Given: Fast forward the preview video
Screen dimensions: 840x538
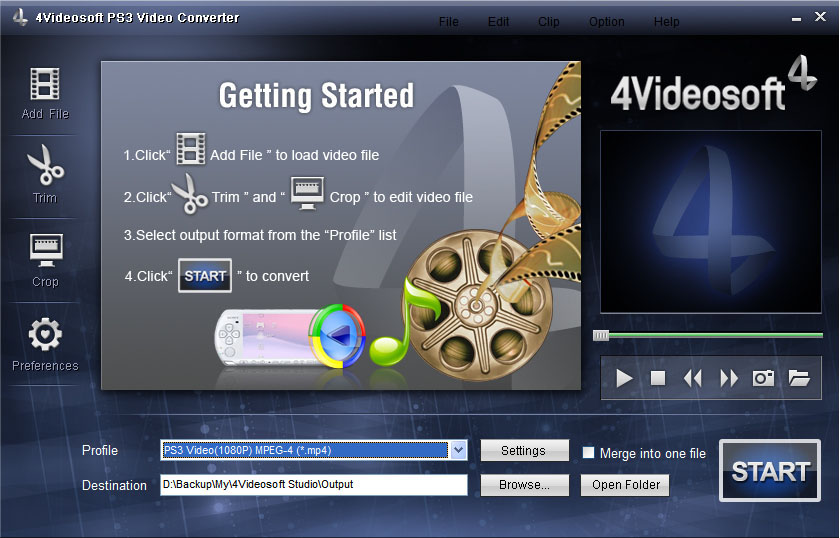Looking at the screenshot, I should [x=729, y=378].
